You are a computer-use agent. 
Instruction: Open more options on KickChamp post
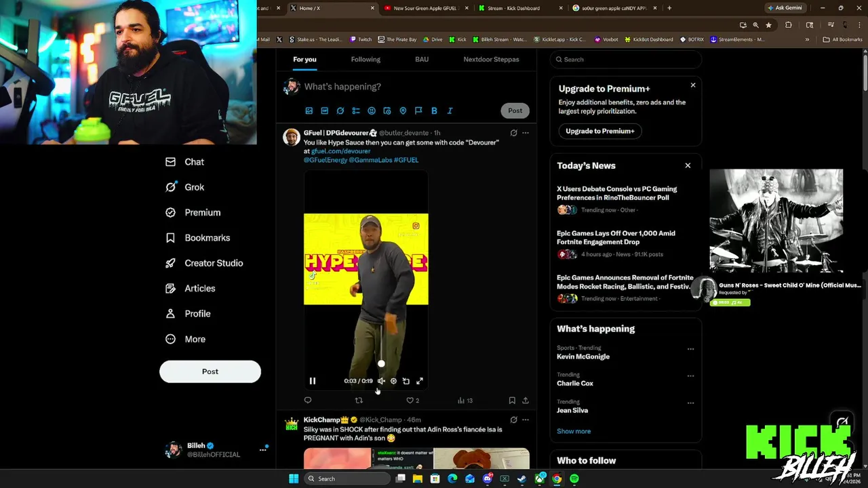pos(526,420)
